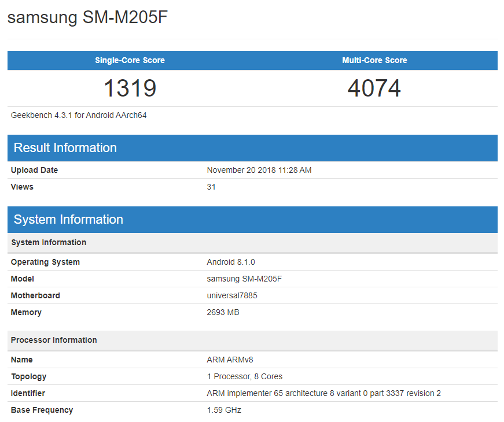Screen dimensions: 504x422
Task: Click the Result Information section header
Action: pyautogui.click(x=65, y=148)
